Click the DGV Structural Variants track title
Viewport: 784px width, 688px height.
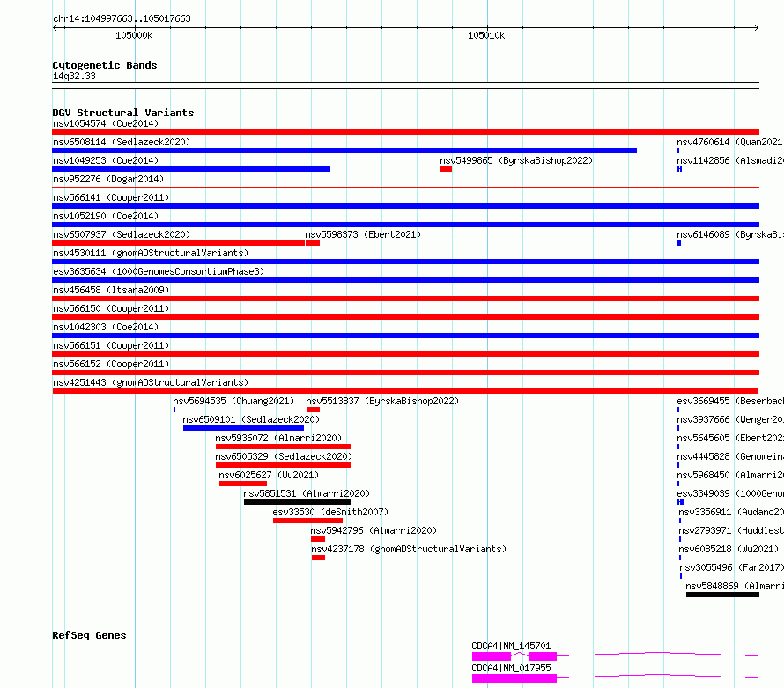123,113
